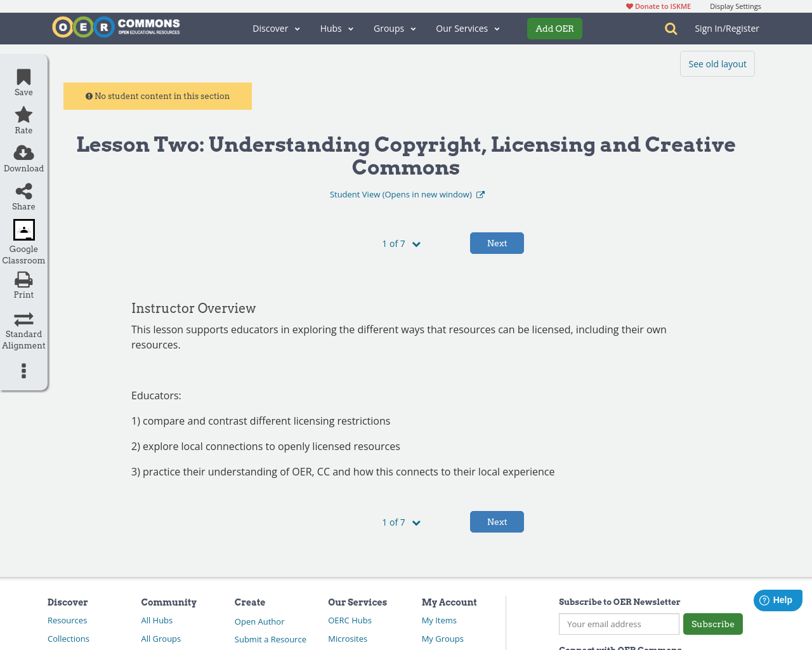Click the newsletter email address field

[619, 624]
